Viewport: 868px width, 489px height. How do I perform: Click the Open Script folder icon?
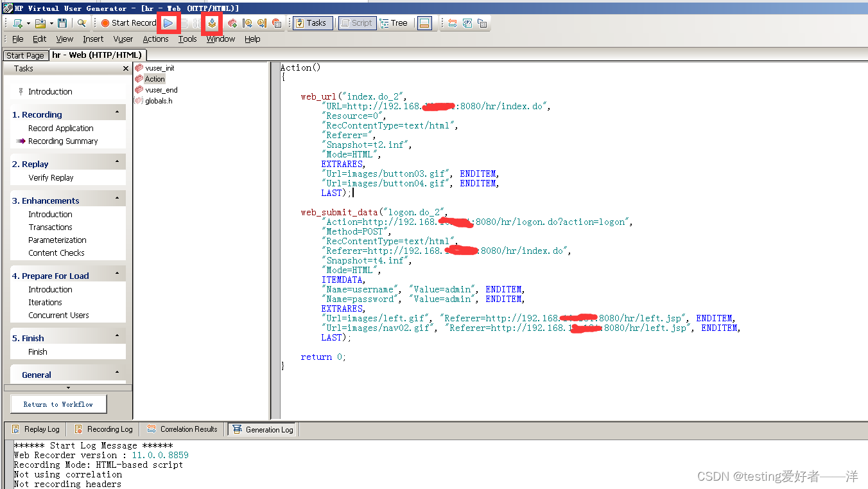pos(40,23)
